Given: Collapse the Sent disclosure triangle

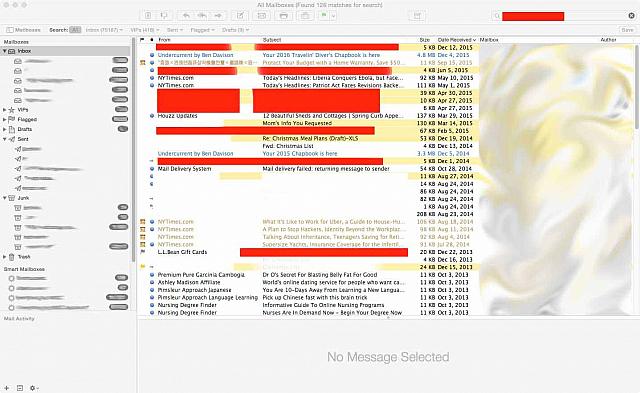Looking at the screenshot, I should click(x=4, y=139).
